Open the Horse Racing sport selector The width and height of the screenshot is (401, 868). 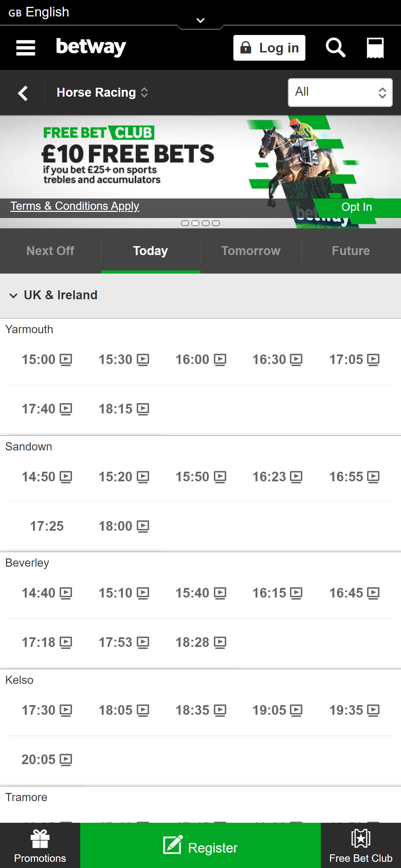102,92
